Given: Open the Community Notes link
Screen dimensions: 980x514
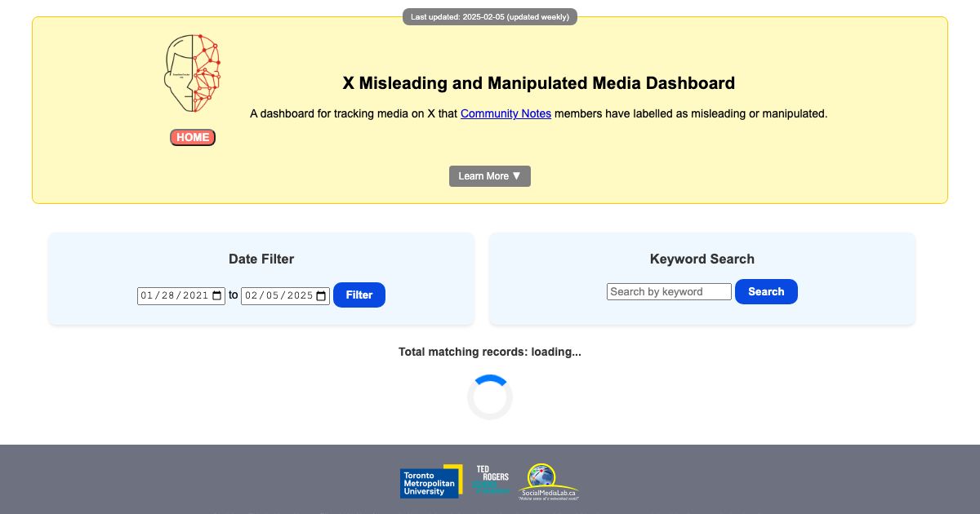Looking at the screenshot, I should click(506, 113).
